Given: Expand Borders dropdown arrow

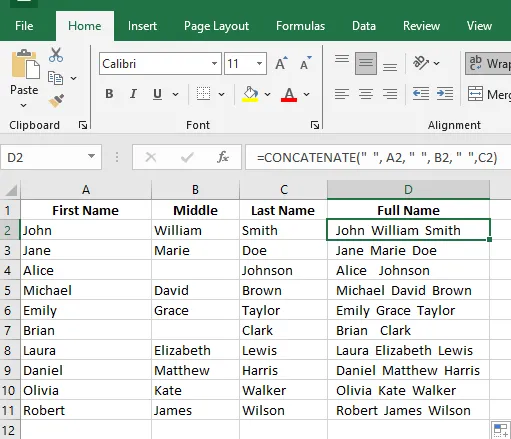Looking at the screenshot, I should 221,94.
